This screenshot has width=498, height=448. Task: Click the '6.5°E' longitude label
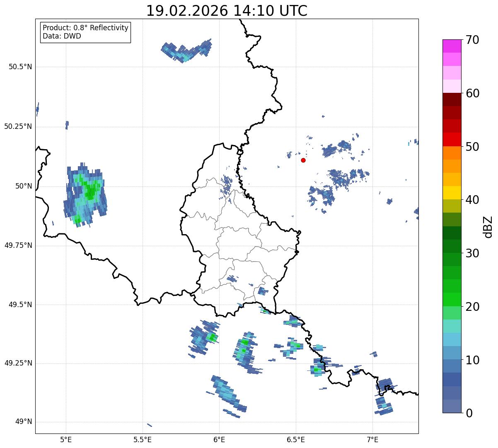click(x=296, y=439)
